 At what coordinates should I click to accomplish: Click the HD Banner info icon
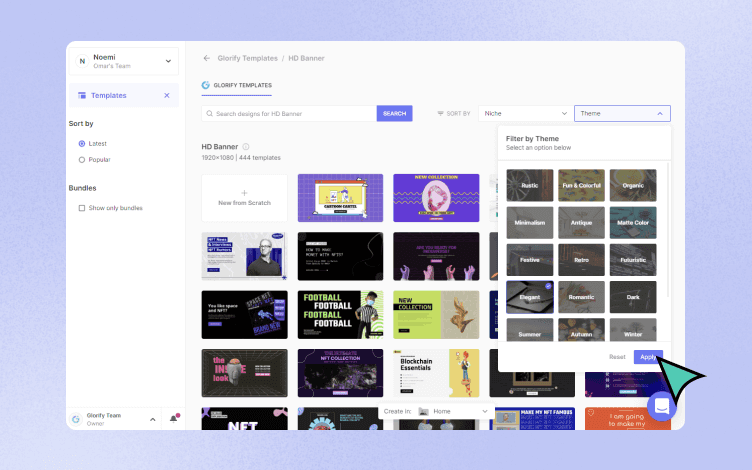246,147
